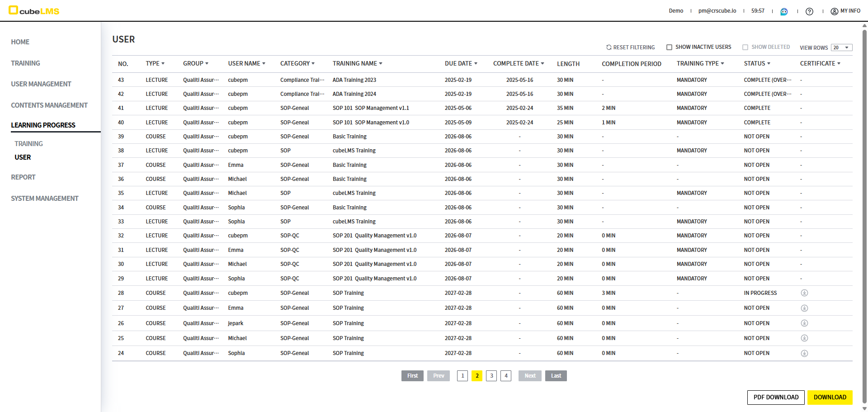Open the My Info profile icon
Screen dimensions: 868x412
click(x=834, y=11)
